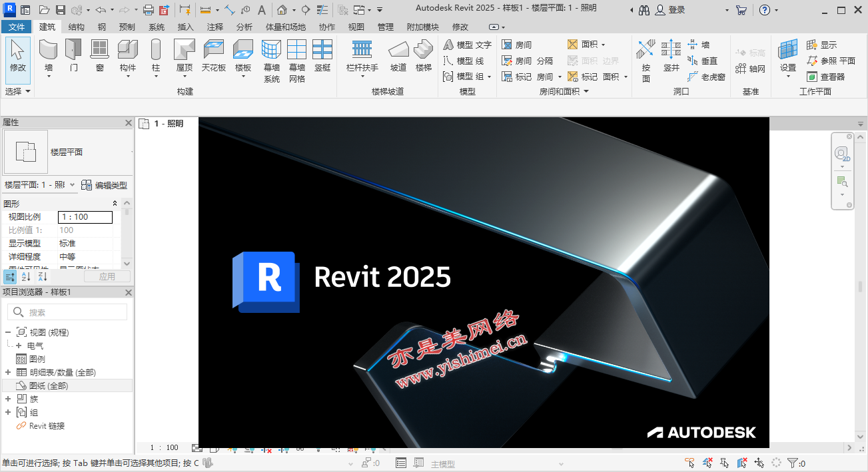This screenshot has height=472, width=868.
Task: Click the 登录 (Sign in) button
Action: click(x=670, y=10)
